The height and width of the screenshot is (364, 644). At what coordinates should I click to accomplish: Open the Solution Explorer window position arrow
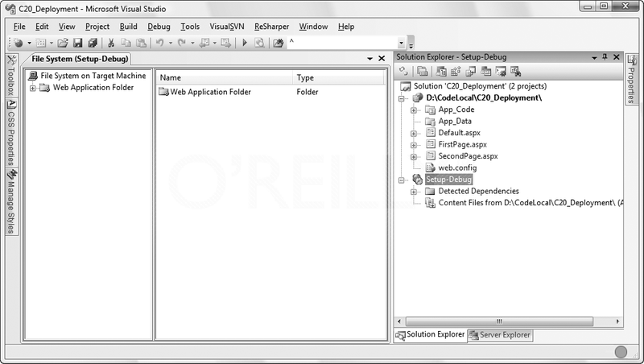tap(594, 57)
